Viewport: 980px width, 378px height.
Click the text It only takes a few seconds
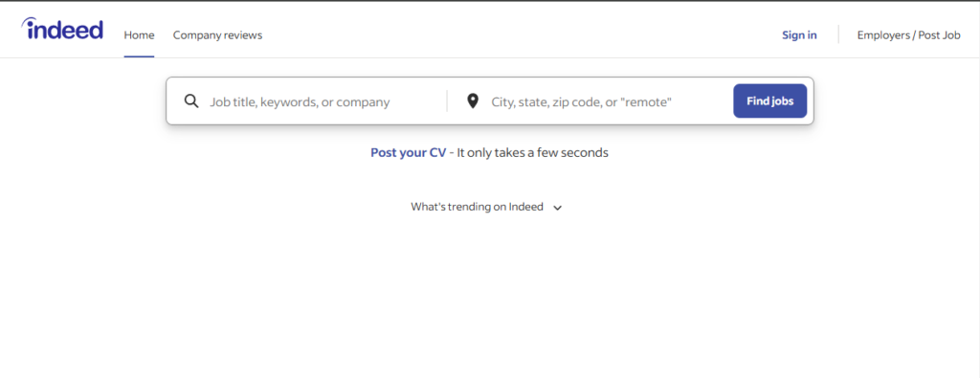tap(532, 152)
